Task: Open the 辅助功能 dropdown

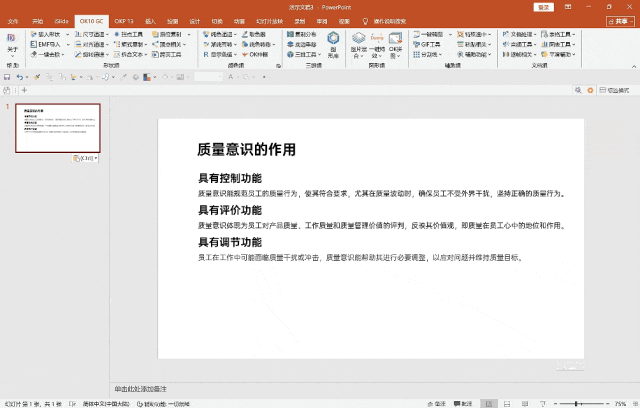Action: pos(489,54)
